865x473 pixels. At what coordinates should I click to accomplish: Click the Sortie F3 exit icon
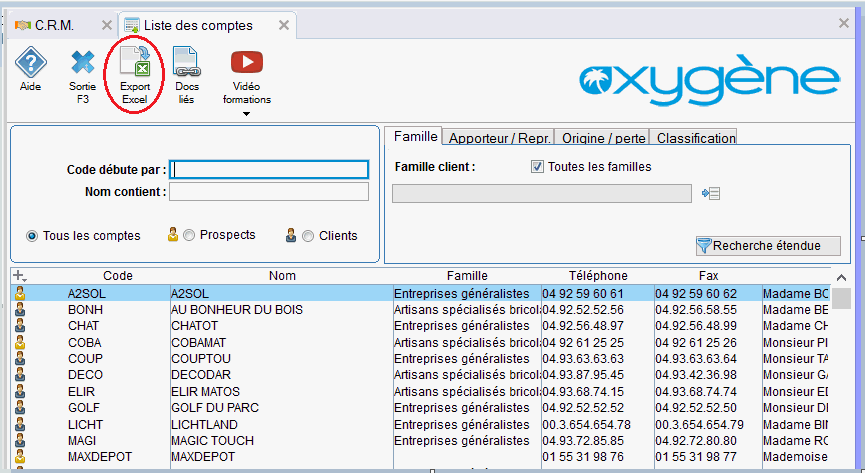click(83, 62)
